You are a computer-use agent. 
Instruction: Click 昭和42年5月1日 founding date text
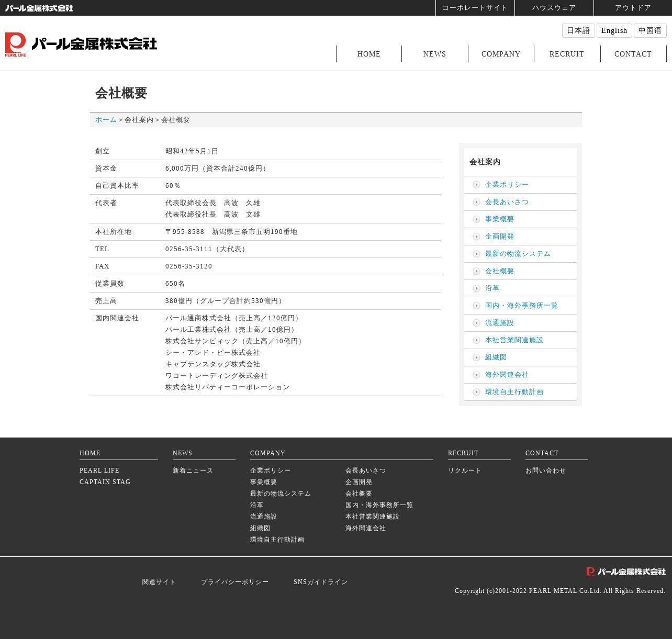pos(192,151)
